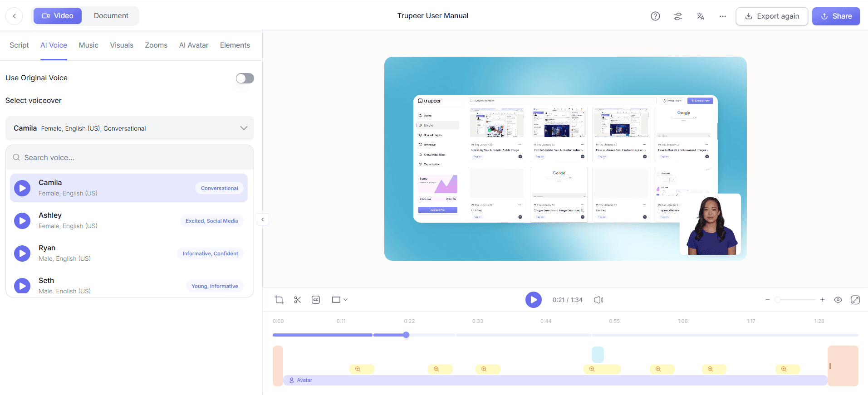Select the intro clip at timeline start
The width and height of the screenshot is (868, 395).
[278, 366]
